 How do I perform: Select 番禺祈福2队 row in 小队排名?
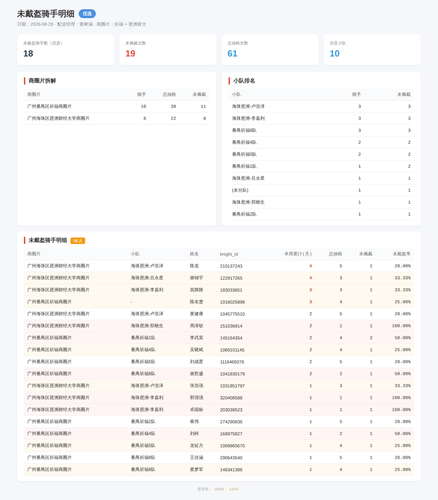(x=321, y=214)
